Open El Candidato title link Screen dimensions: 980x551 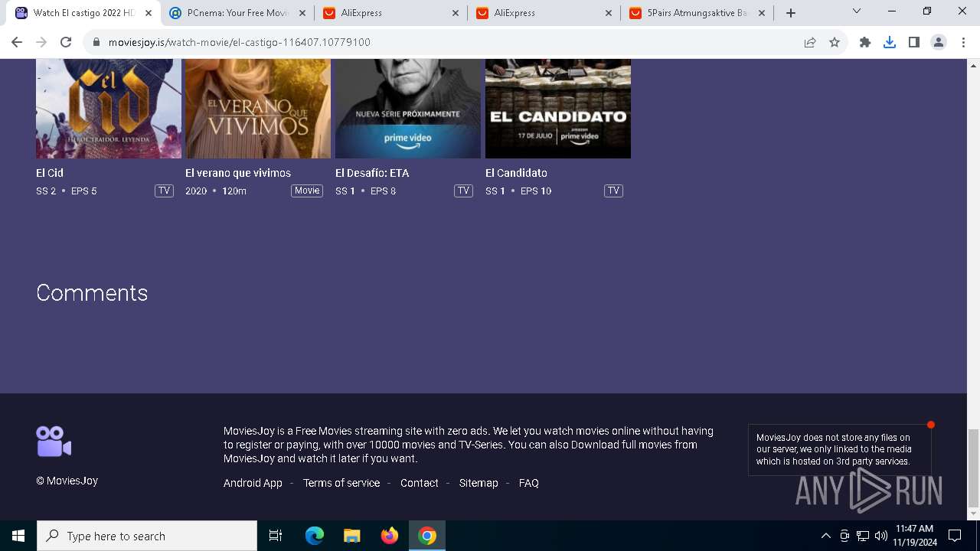tap(516, 173)
